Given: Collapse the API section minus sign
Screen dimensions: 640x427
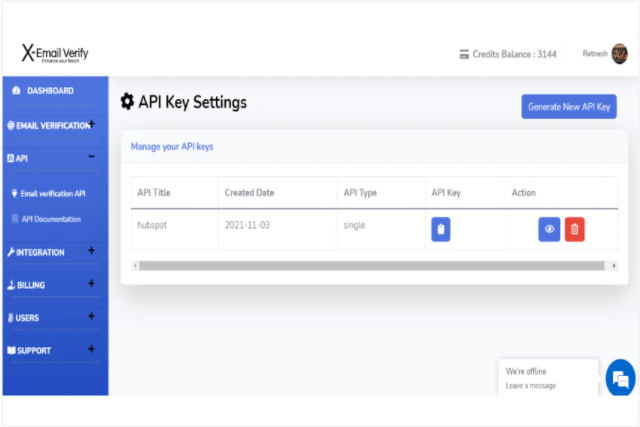Looking at the screenshot, I should coord(91,156).
